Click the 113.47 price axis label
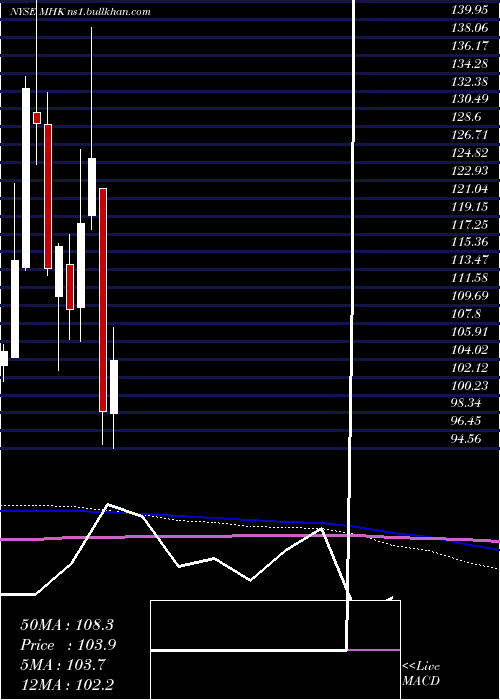The height and width of the screenshot is (700, 500). tap(470, 260)
